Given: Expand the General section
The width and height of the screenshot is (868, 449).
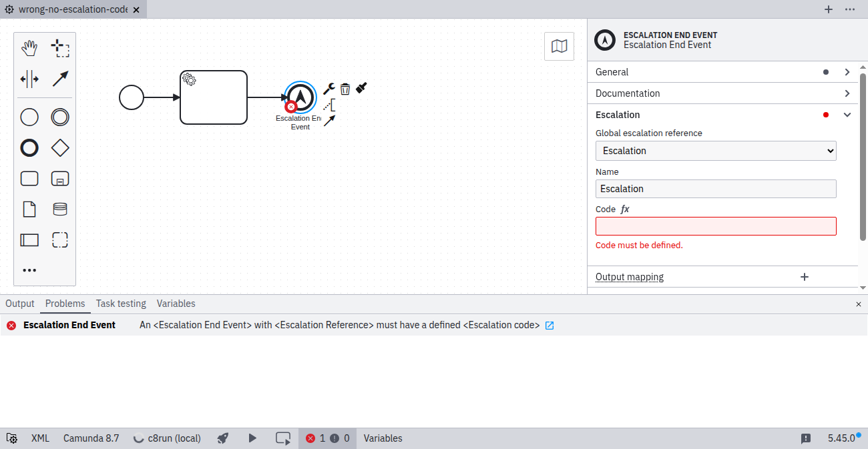Looking at the screenshot, I should [847, 72].
